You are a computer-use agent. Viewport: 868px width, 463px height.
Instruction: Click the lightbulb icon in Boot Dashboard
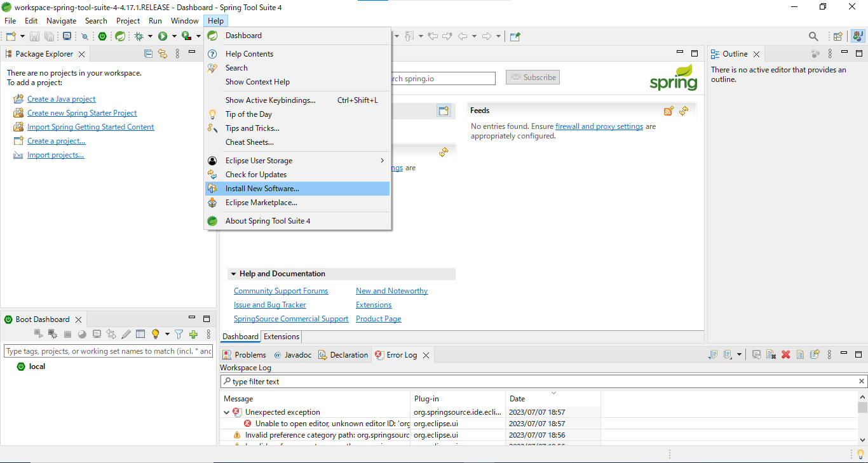point(155,334)
